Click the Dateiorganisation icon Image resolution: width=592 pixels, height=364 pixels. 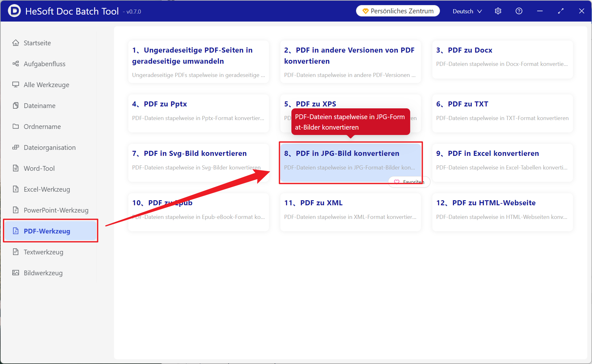pyautogui.click(x=16, y=147)
